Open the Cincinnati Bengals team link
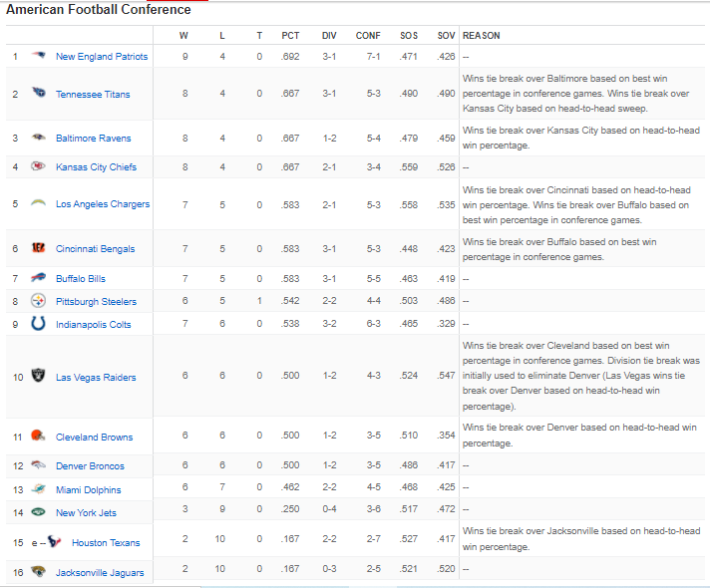The image size is (710, 588). (95, 249)
